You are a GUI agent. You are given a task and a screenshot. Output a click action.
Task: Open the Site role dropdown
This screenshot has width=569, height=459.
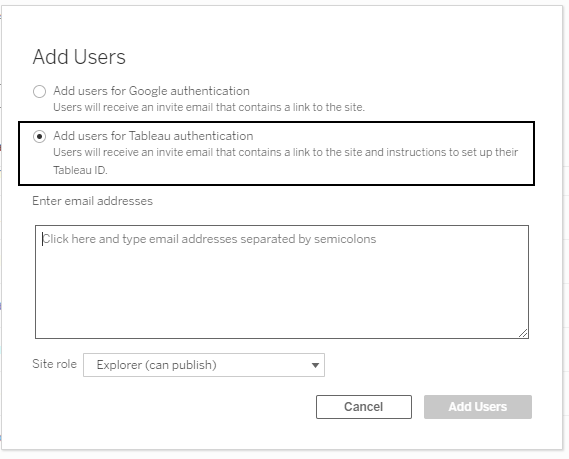click(204, 365)
